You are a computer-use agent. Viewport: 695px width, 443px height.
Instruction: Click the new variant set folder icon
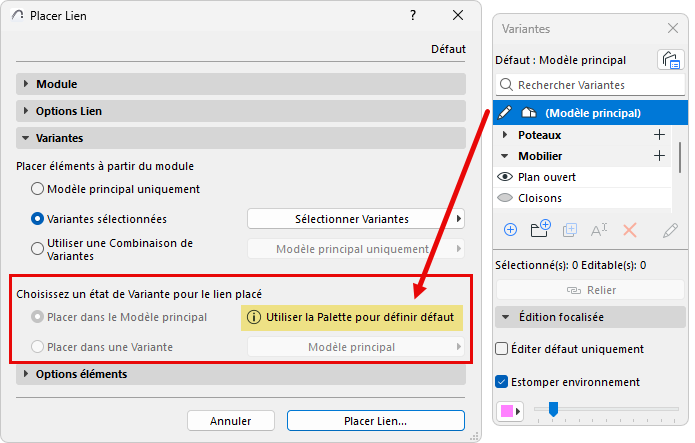point(540,229)
